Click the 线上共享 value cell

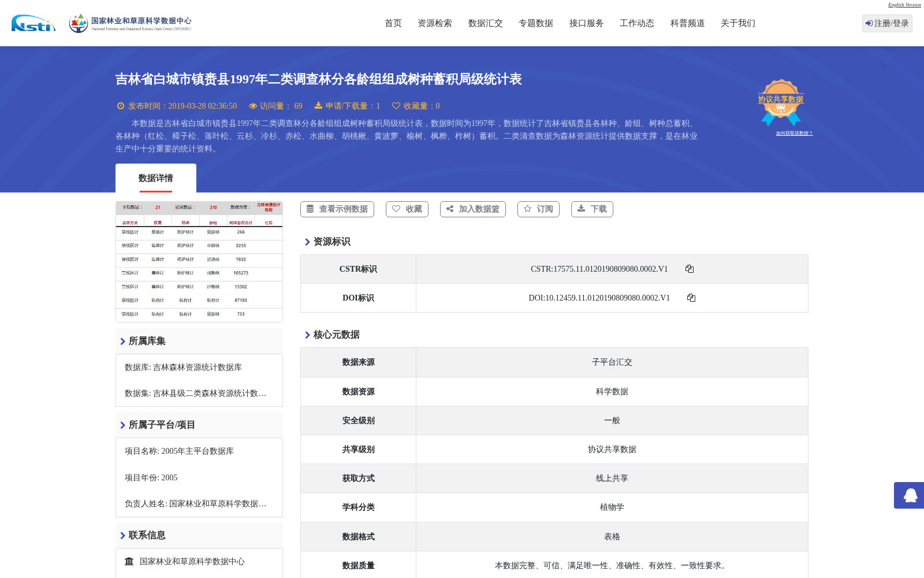(x=612, y=478)
